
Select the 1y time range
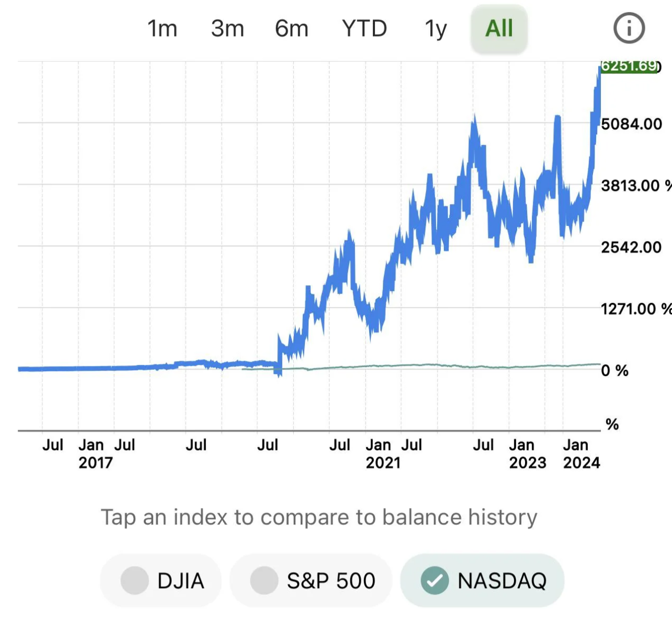pos(435,29)
